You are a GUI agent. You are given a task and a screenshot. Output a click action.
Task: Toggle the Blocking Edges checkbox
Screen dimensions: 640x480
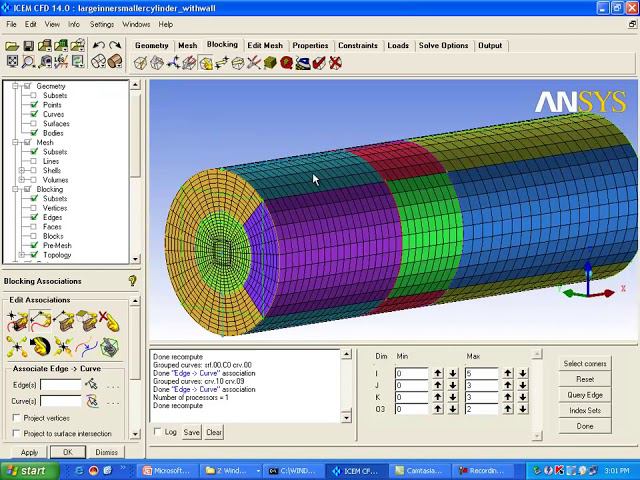click(x=34, y=217)
